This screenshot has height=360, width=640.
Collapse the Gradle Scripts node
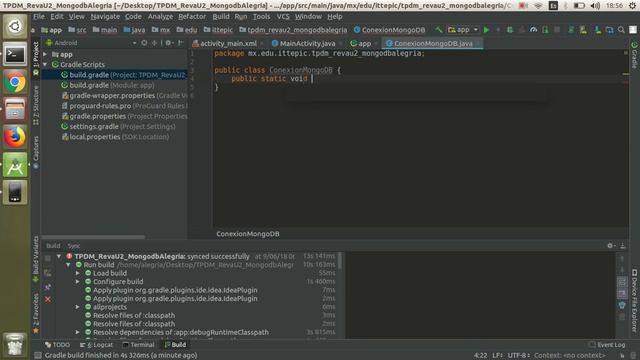tap(45, 64)
